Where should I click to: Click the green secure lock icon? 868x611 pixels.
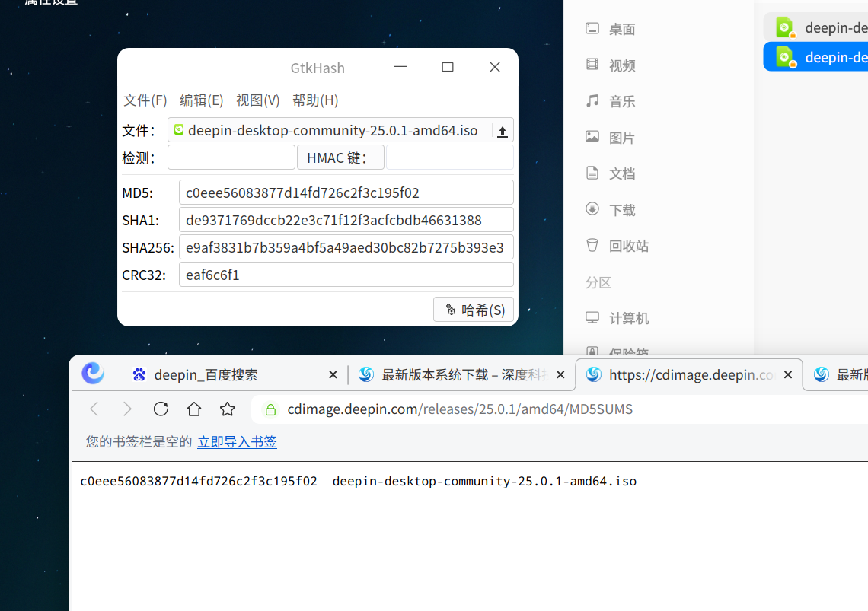point(270,409)
